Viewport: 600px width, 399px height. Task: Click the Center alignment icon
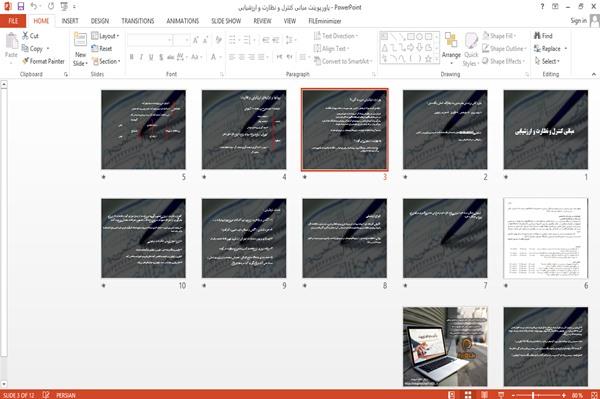coord(241,57)
